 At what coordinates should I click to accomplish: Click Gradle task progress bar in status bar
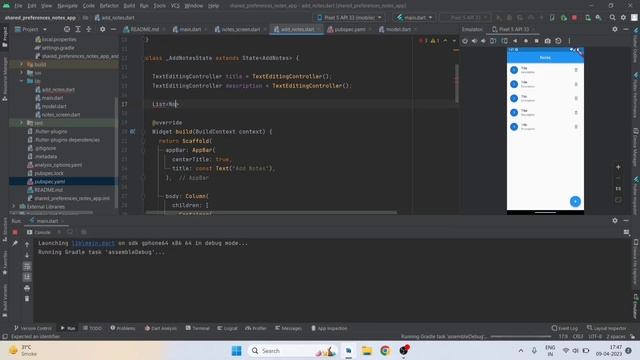tap(521, 336)
